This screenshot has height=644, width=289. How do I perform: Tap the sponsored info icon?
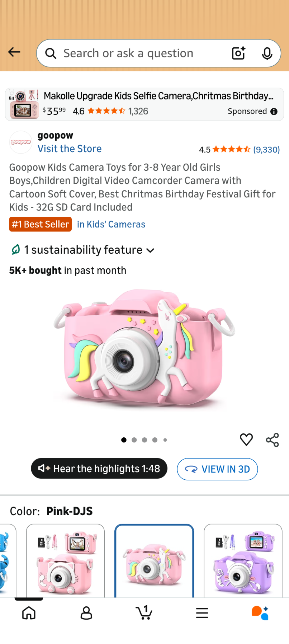click(x=274, y=112)
